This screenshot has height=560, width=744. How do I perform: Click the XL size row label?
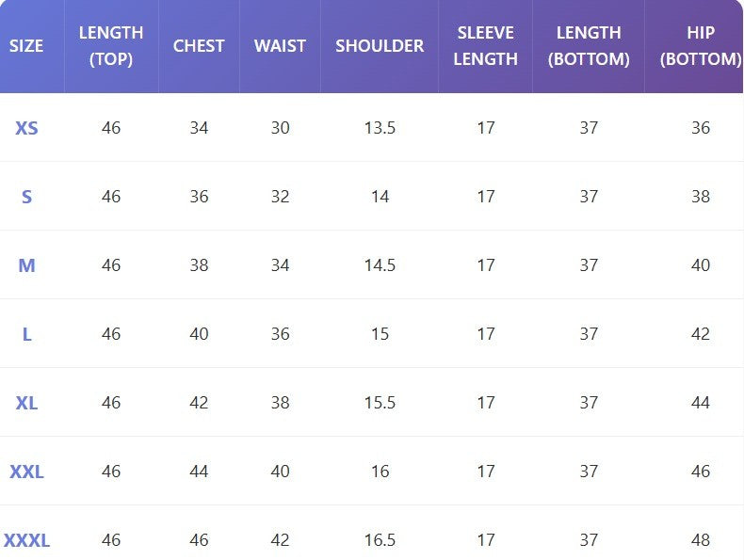point(26,403)
